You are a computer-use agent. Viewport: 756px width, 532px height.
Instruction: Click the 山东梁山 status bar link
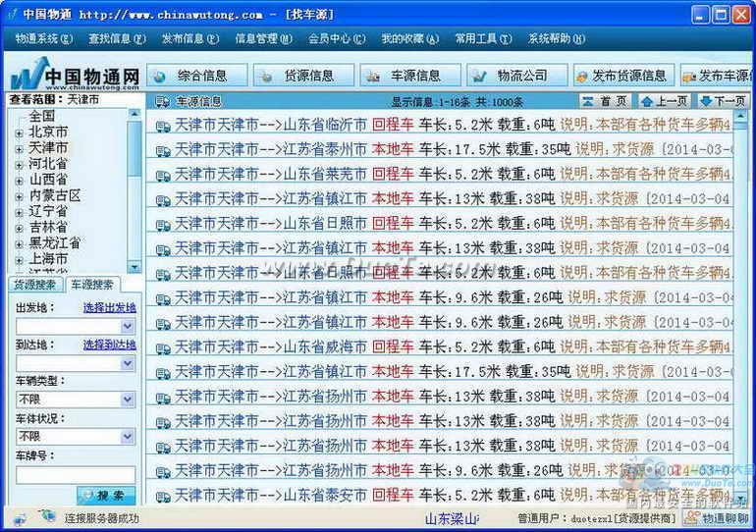click(452, 518)
